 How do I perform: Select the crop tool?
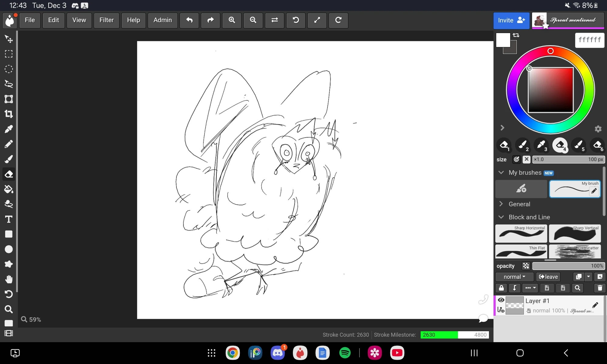[x=8, y=114]
